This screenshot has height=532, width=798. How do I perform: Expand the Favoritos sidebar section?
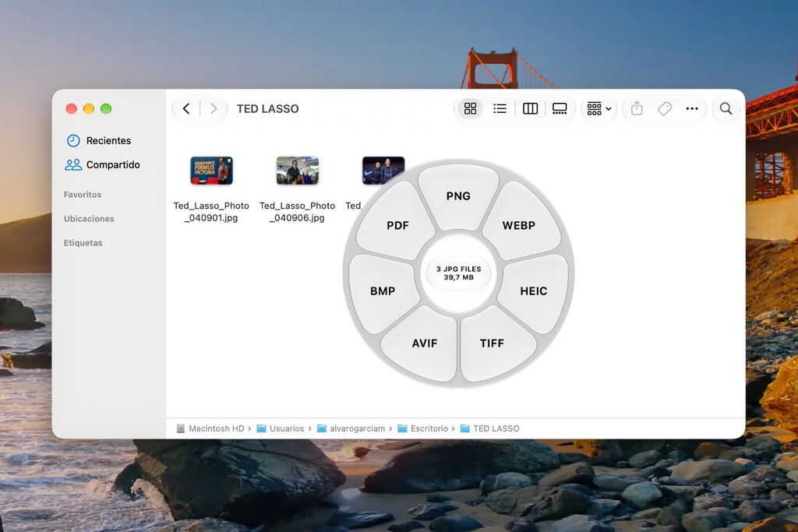(x=83, y=194)
